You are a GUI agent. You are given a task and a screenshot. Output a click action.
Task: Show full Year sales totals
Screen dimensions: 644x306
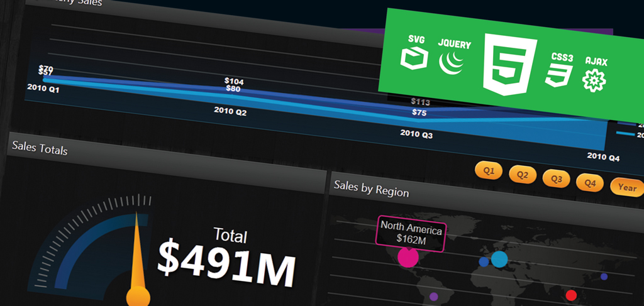click(626, 187)
